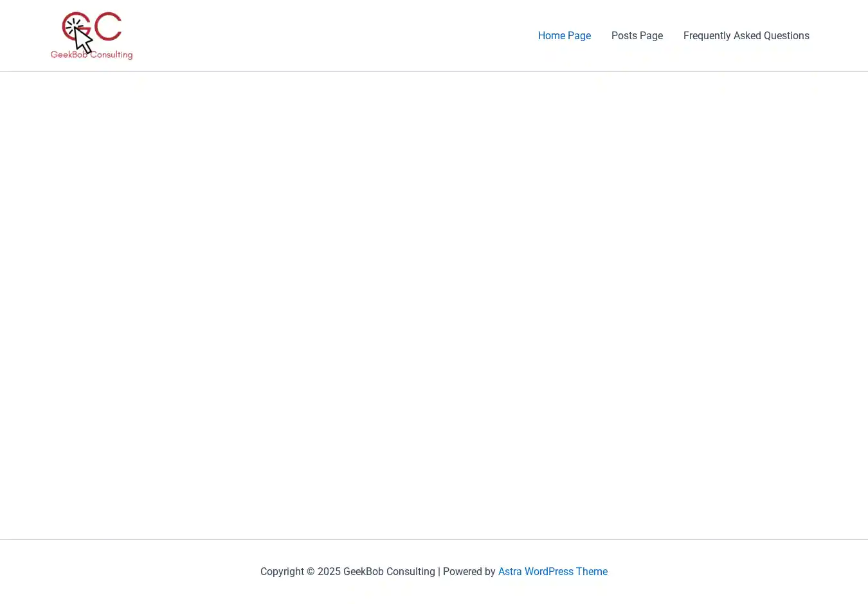Go to the Posts Page menu item

tap(637, 36)
